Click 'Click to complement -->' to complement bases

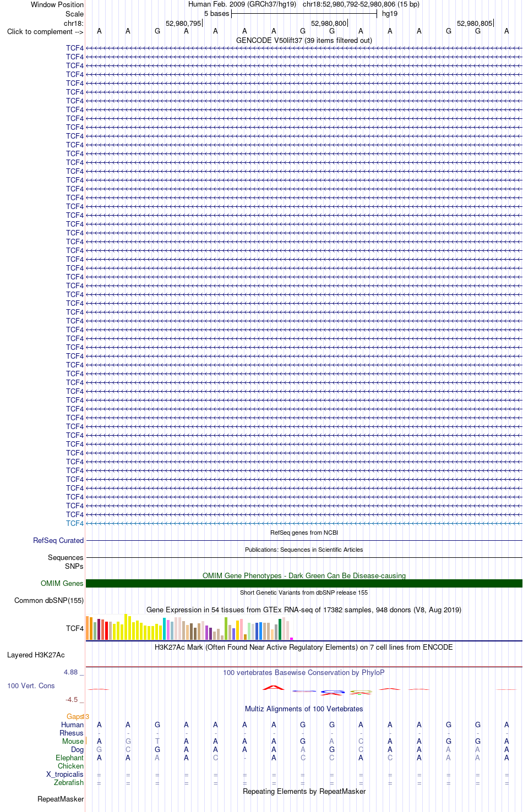45,31
